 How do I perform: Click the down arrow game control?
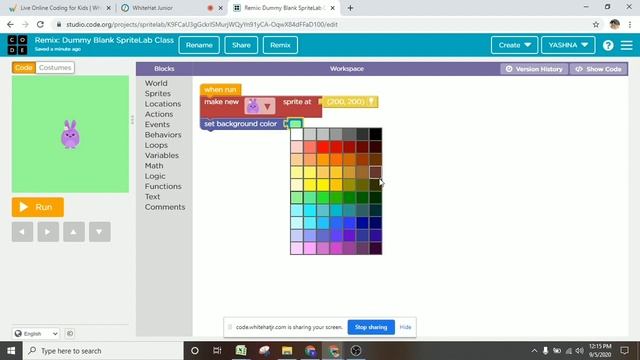pyautogui.click(x=100, y=232)
